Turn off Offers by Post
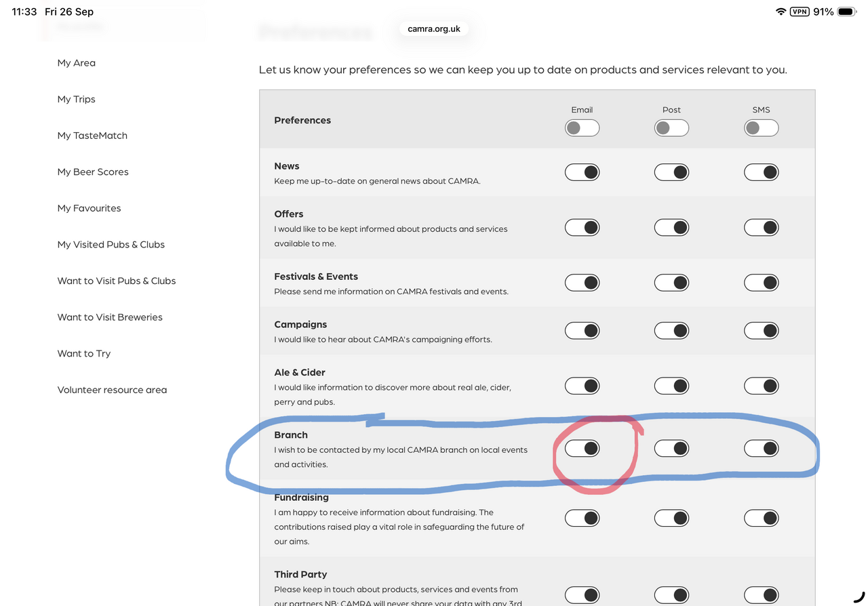 click(x=671, y=228)
